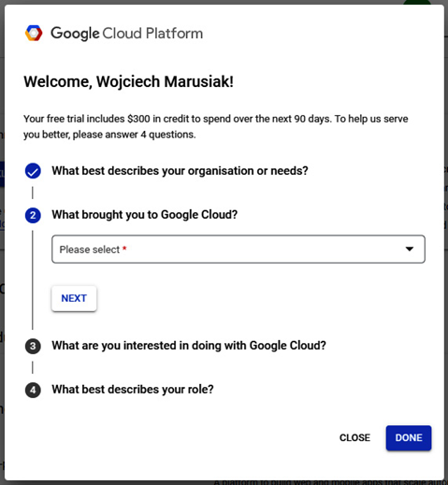The height and width of the screenshot is (485, 448).
Task: Click CLOSE to dismiss the welcome dialog
Action: click(354, 437)
